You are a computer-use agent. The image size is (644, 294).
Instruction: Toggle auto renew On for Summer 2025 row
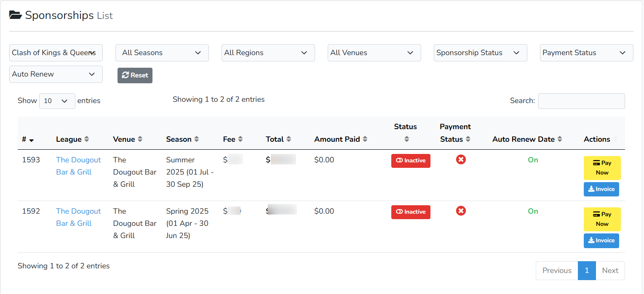[x=533, y=160]
